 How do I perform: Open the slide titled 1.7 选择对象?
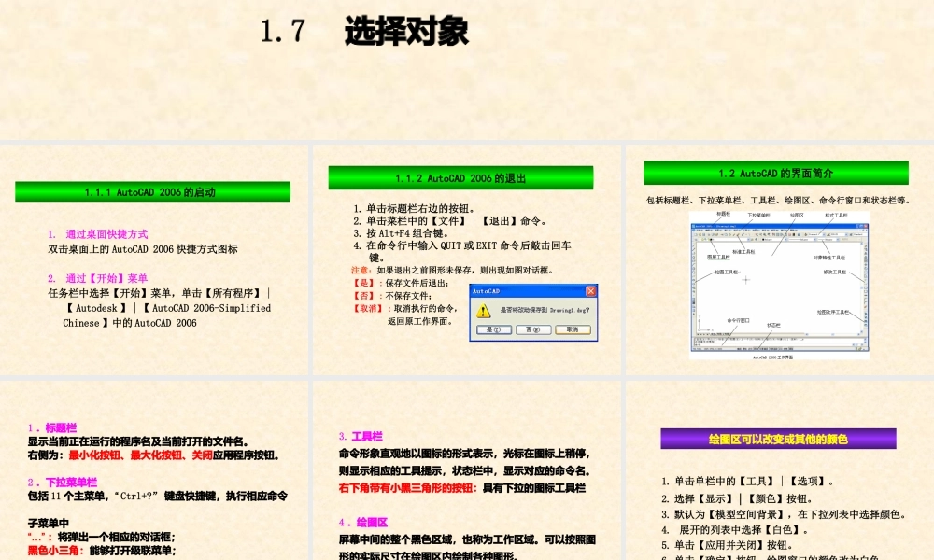tap(364, 31)
